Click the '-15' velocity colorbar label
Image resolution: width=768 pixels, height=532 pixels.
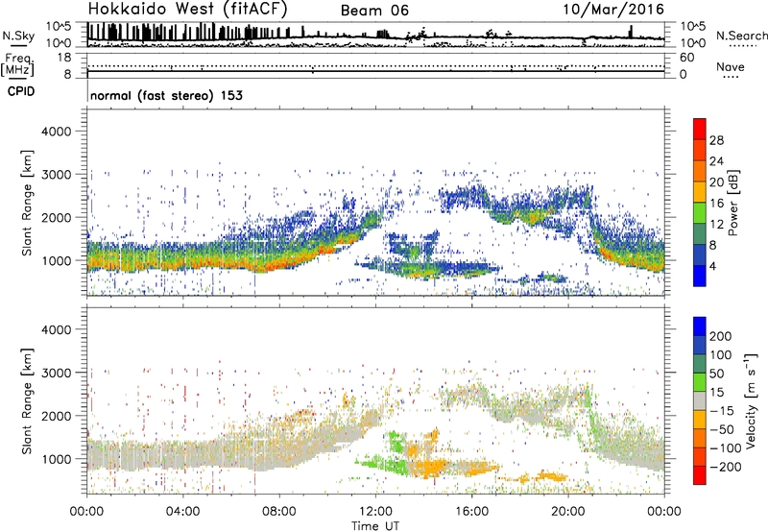(x=721, y=411)
